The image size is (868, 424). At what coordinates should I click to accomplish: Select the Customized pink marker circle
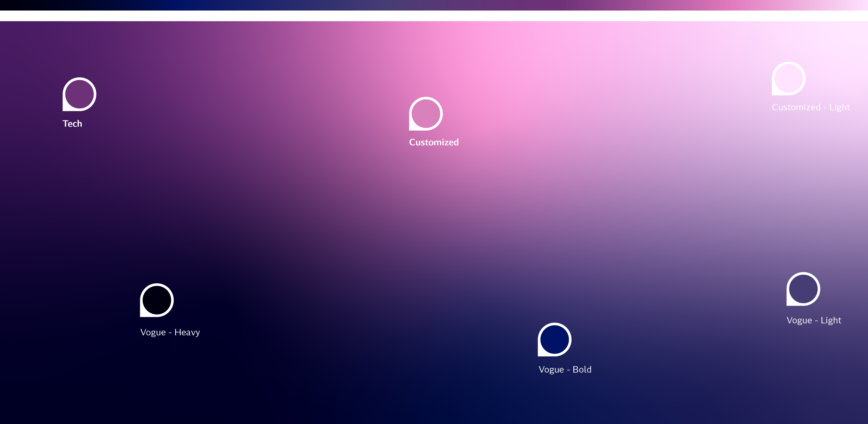426,113
